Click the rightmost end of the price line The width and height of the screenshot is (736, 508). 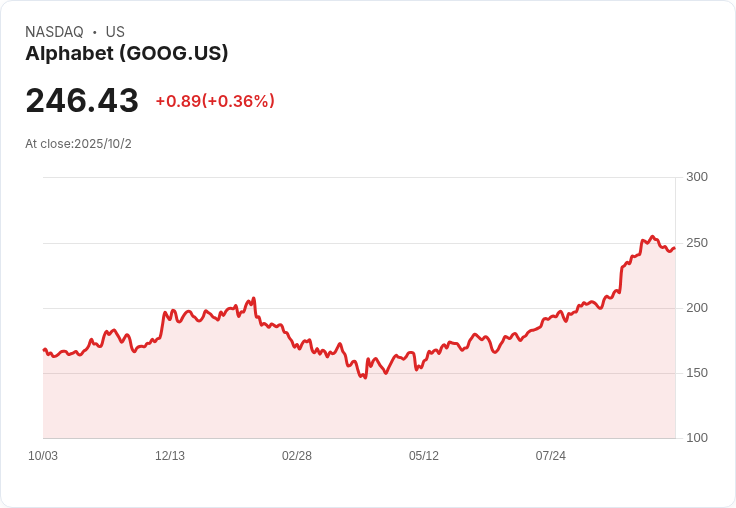pos(674,248)
